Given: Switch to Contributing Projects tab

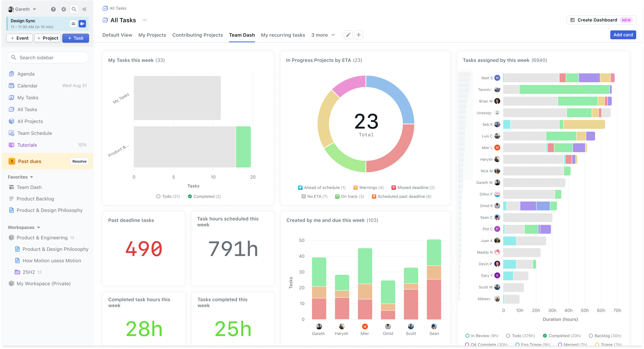Looking at the screenshot, I should point(197,35).
